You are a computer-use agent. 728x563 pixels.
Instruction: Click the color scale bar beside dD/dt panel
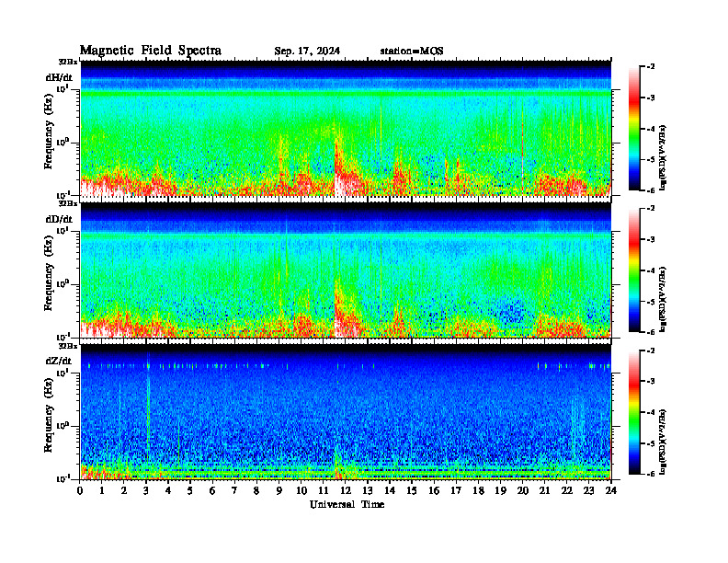tap(633, 270)
